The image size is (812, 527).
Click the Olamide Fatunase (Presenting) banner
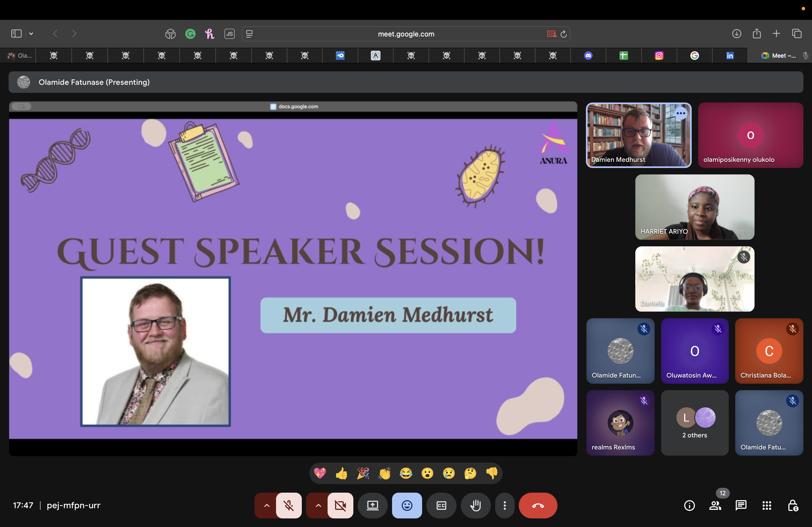406,82
